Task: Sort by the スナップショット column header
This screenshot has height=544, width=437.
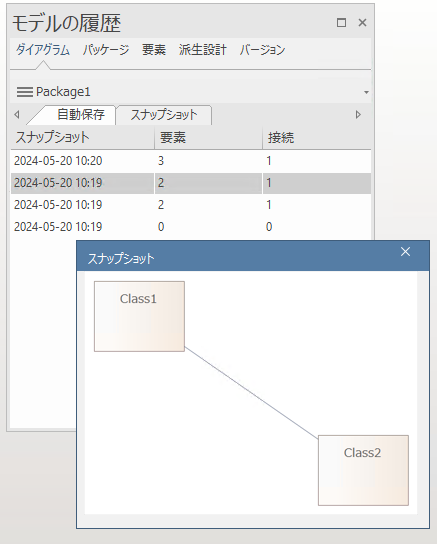Action: point(83,138)
